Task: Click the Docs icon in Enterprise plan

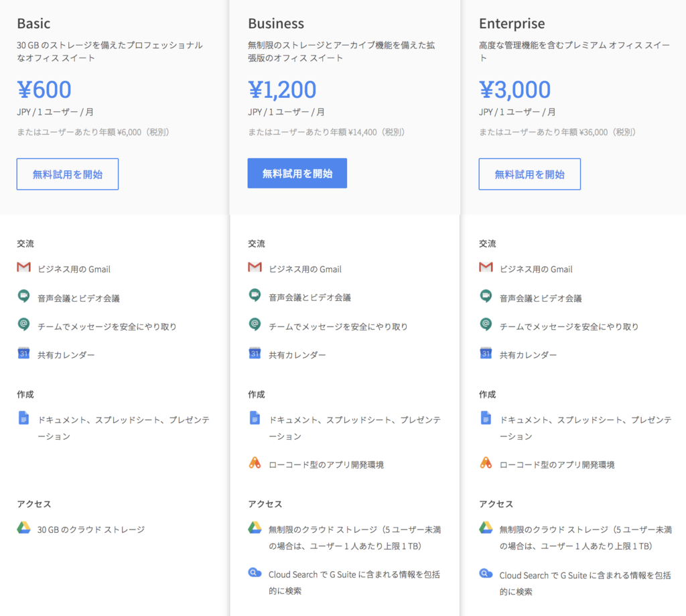Action: (486, 418)
